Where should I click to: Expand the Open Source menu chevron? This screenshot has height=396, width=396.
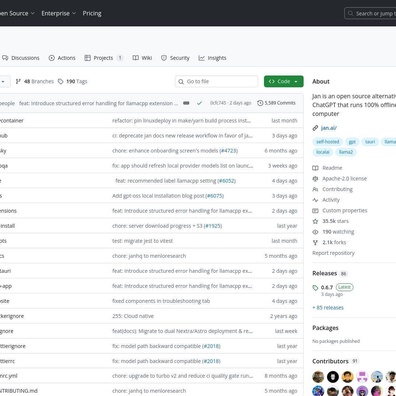(x=32, y=13)
